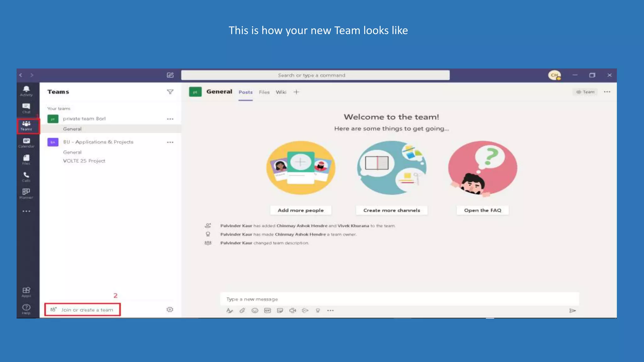644x362 pixels.
Task: Open the emoji picker in message toolbar
Action: point(255,310)
